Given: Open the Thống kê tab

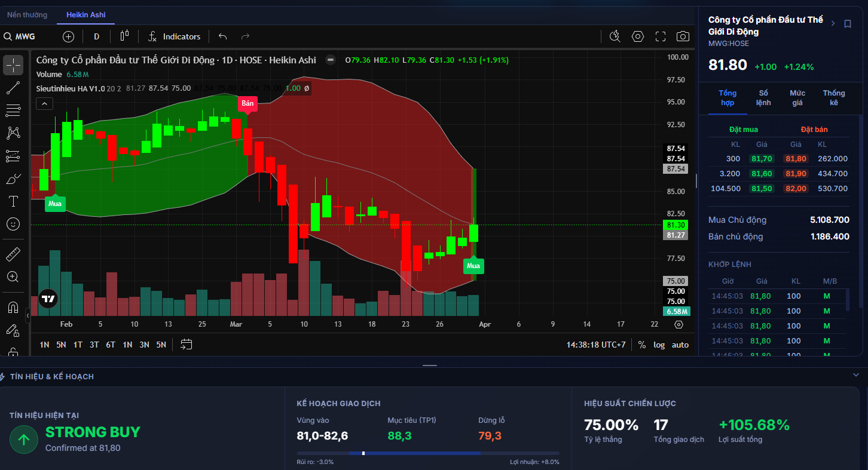Looking at the screenshot, I should (x=834, y=98).
